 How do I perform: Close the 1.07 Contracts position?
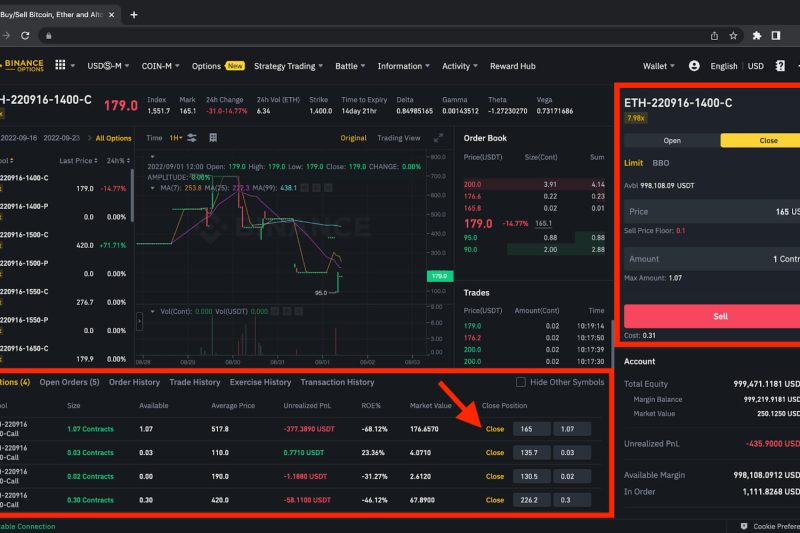[495, 429]
